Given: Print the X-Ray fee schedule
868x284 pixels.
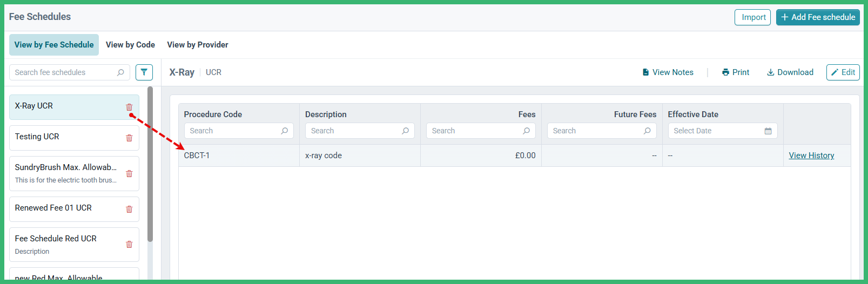Looking at the screenshot, I should 735,72.
